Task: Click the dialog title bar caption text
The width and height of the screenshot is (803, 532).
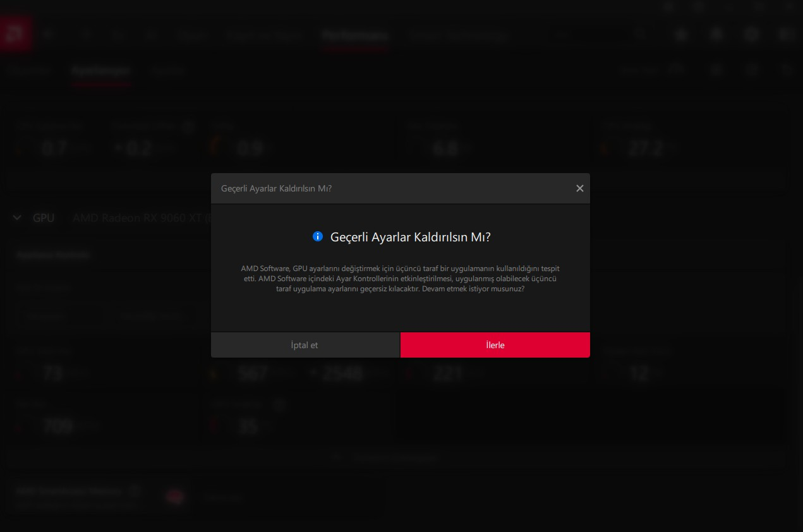Action: pyautogui.click(x=276, y=189)
